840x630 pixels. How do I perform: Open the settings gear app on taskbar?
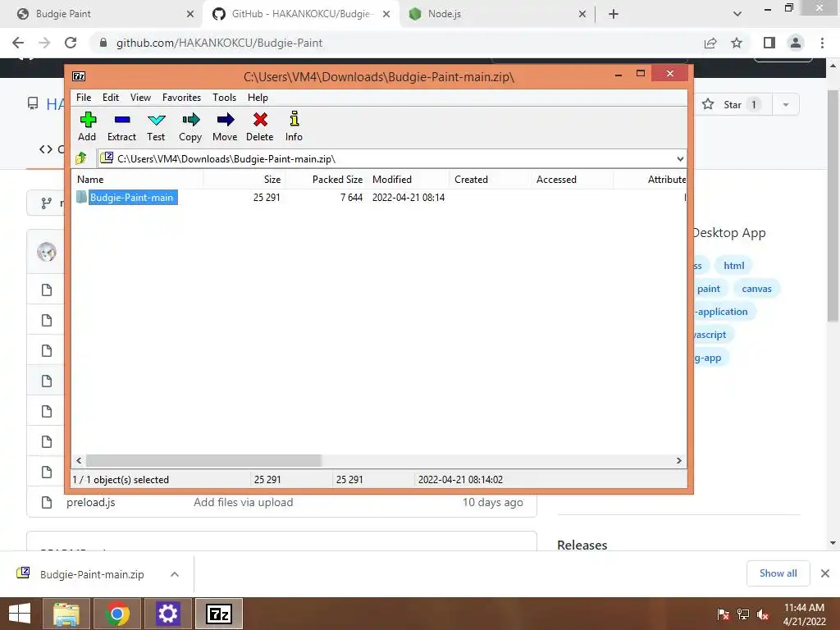(x=167, y=614)
